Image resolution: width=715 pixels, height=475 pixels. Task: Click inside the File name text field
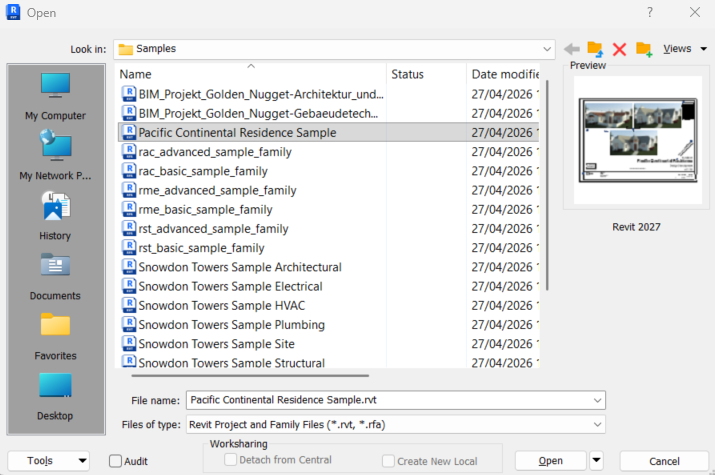click(395, 400)
